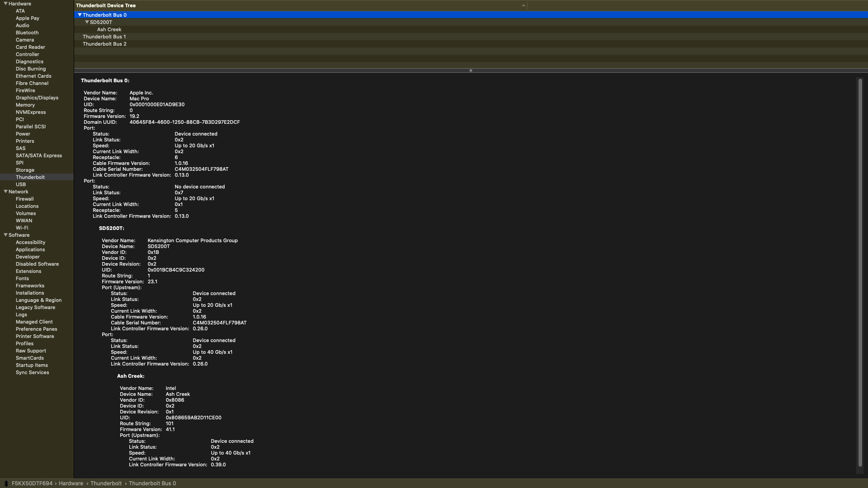
Task: Select Ash Creek in device tree
Action: (x=109, y=29)
